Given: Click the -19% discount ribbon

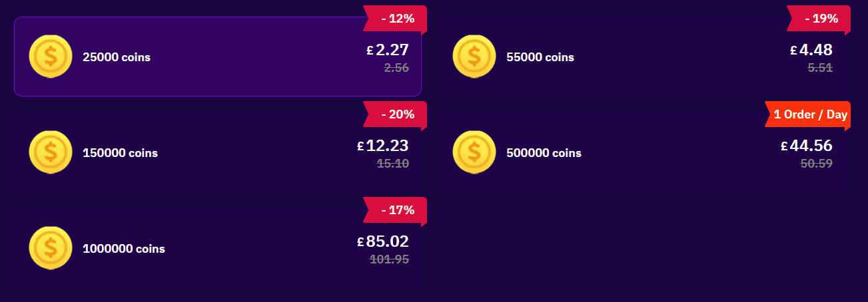Looking at the screenshot, I should [819, 19].
